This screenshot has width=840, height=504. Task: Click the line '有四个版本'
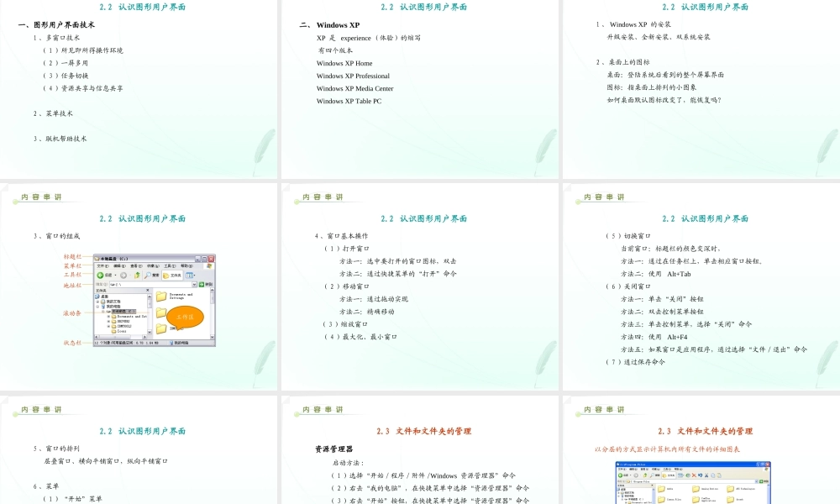pos(335,50)
